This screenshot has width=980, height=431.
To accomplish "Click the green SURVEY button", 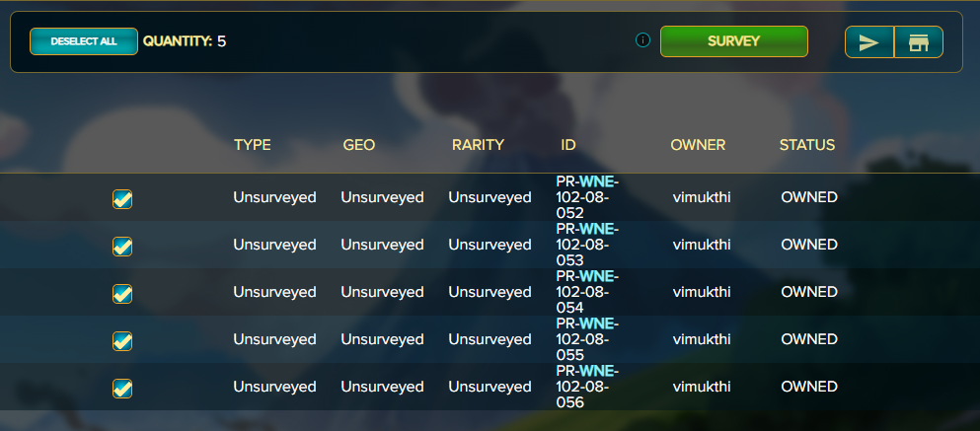I will 733,41.
